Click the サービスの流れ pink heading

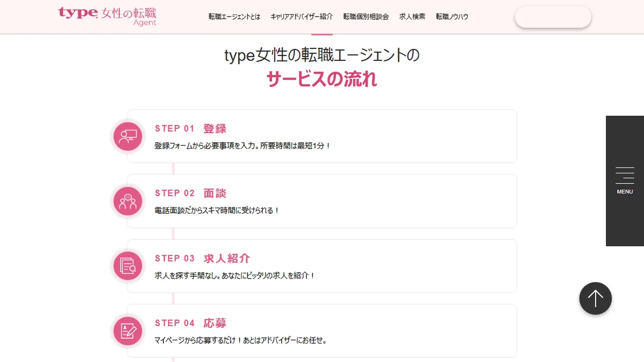pyautogui.click(x=322, y=79)
